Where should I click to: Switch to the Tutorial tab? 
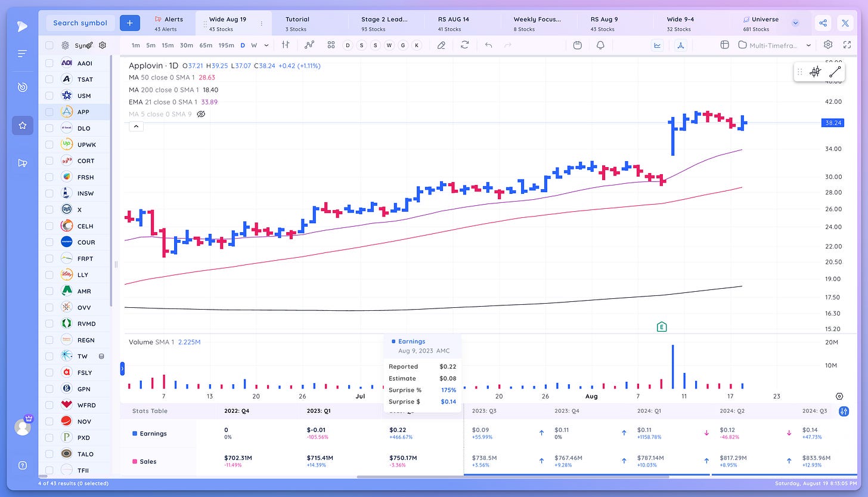click(297, 23)
